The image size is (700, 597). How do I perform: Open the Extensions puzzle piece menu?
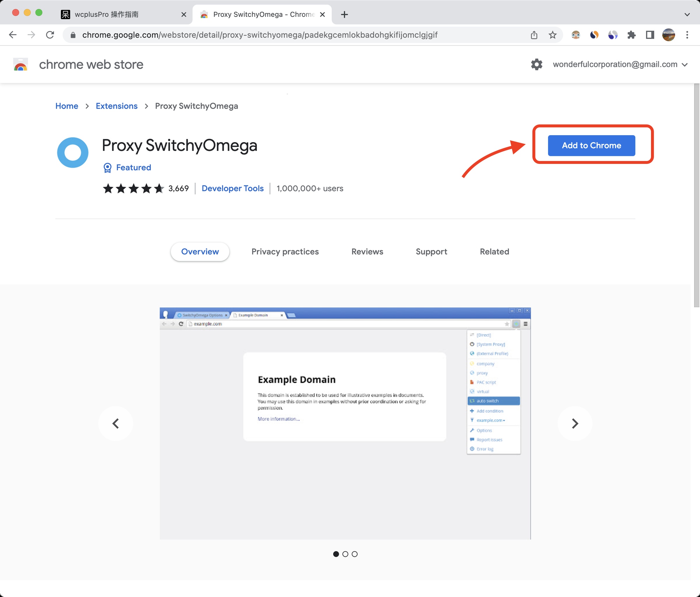coord(631,35)
